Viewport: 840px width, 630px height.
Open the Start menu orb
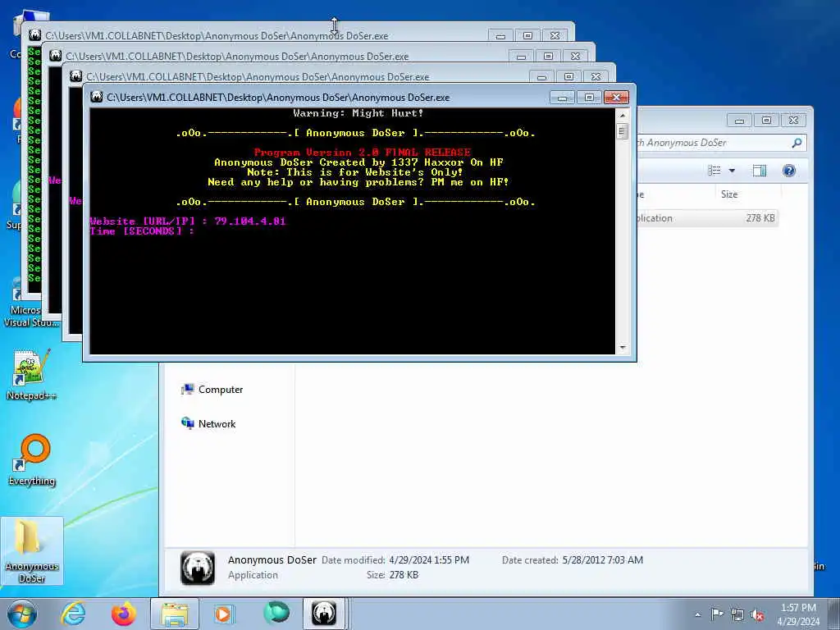(x=22, y=614)
